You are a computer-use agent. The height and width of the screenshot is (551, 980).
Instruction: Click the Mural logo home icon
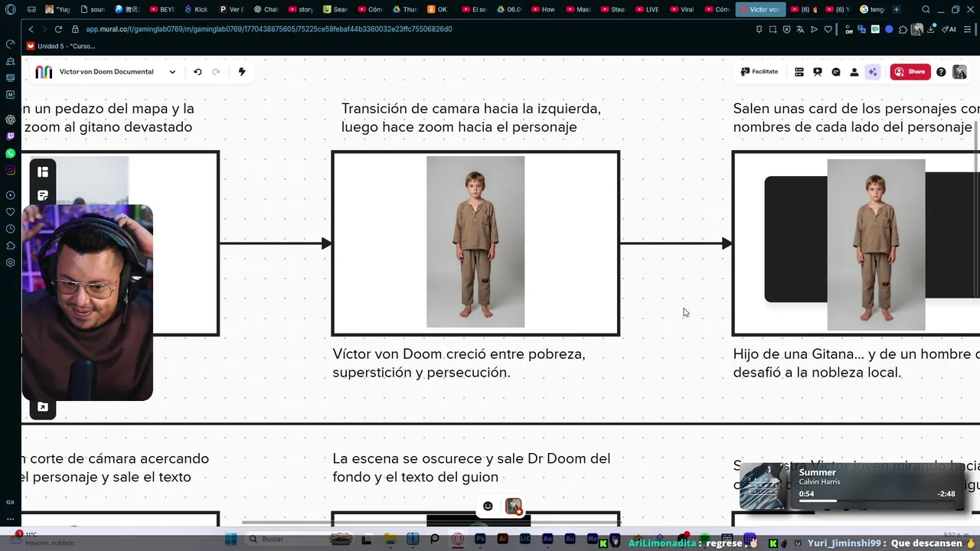44,72
